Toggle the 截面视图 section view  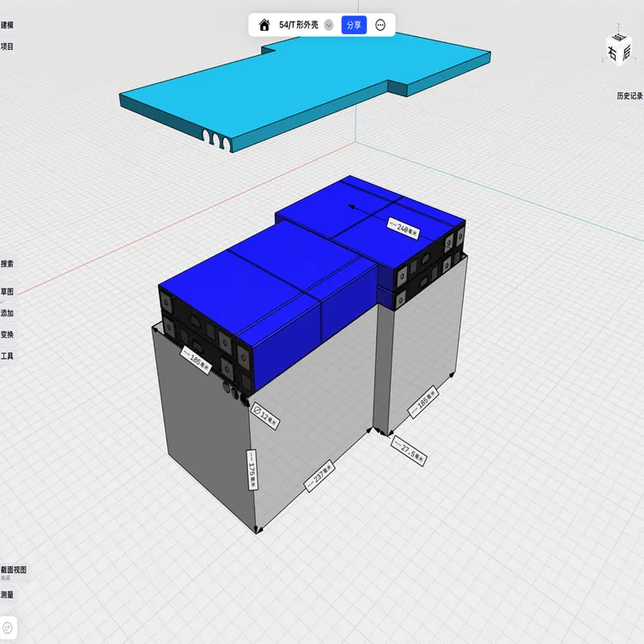click(x=14, y=570)
